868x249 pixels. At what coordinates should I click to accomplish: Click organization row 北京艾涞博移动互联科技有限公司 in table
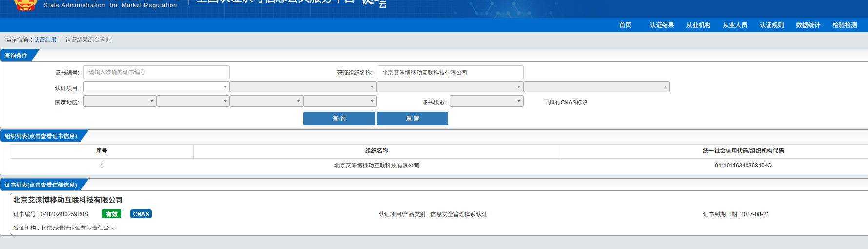[x=377, y=166]
